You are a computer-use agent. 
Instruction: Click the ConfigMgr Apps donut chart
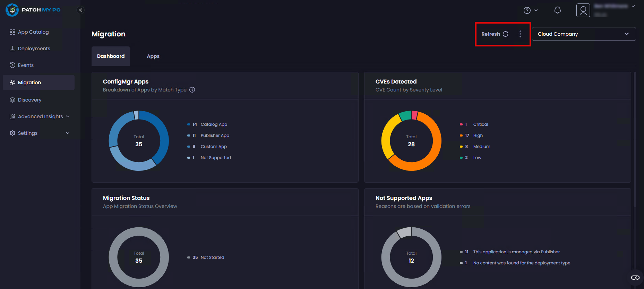pos(139,141)
